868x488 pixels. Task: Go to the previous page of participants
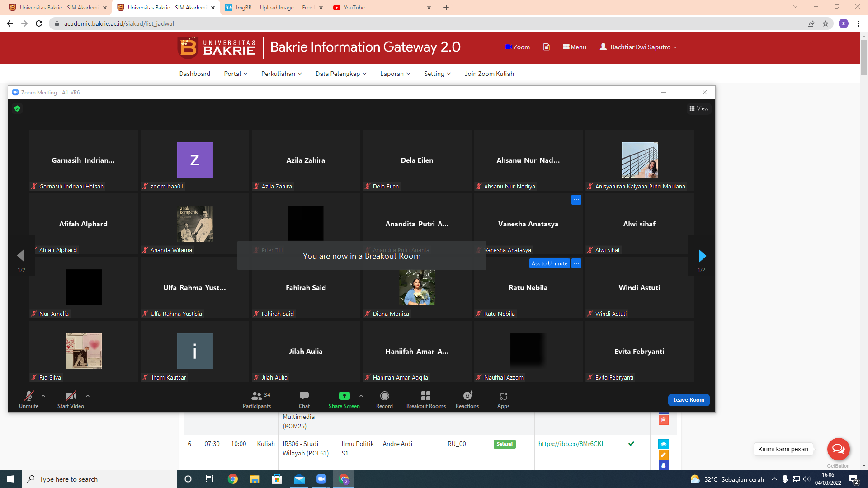(20, 256)
